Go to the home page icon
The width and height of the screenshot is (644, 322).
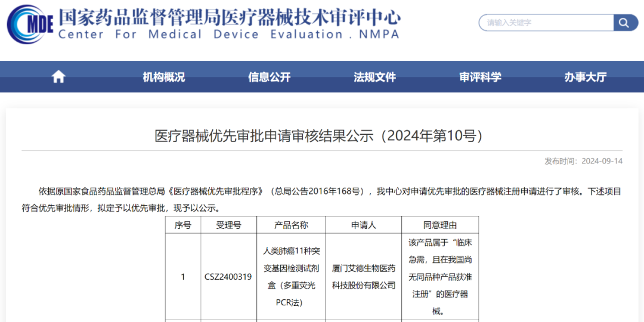pyautogui.click(x=58, y=77)
